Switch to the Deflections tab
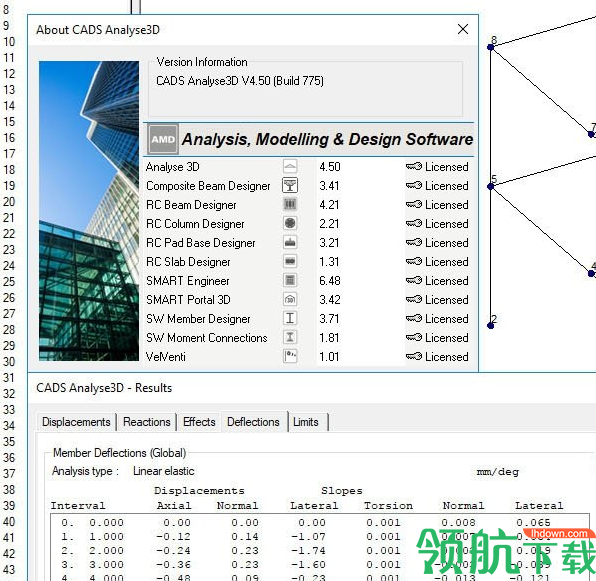 [x=253, y=422]
